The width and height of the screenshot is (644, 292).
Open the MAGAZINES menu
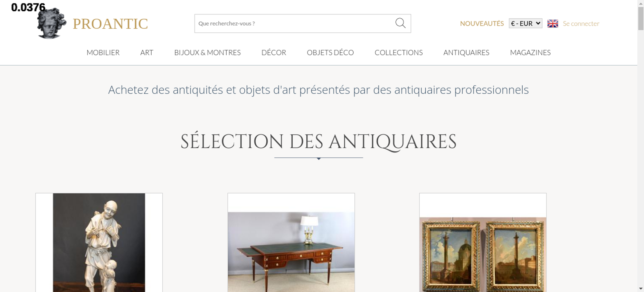click(x=530, y=52)
